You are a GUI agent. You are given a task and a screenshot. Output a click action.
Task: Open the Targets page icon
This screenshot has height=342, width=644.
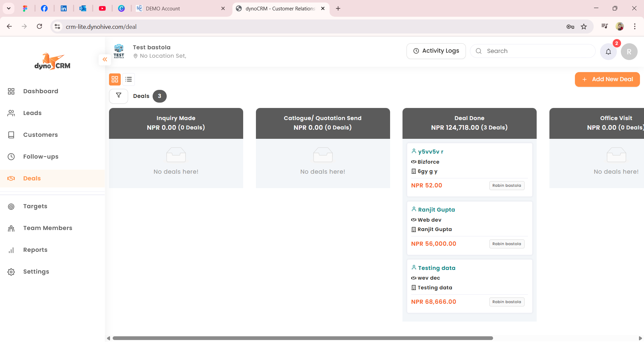(11, 207)
